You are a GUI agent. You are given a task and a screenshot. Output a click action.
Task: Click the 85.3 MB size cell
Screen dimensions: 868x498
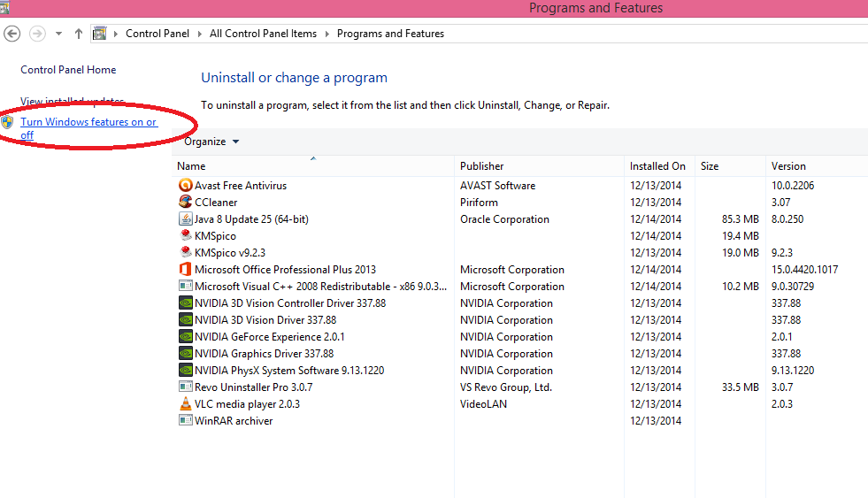click(x=740, y=219)
